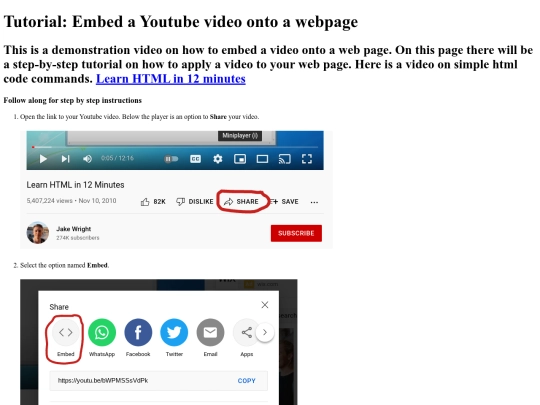The image size is (540, 405).
Task: Open the player settings gear icon
Action: point(218,159)
